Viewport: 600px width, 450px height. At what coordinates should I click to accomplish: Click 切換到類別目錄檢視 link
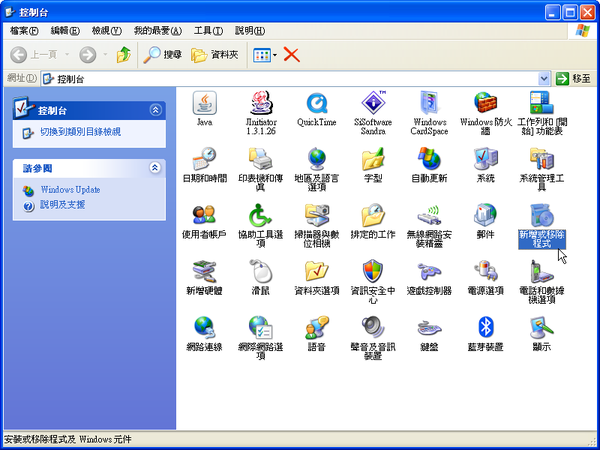coord(80,132)
